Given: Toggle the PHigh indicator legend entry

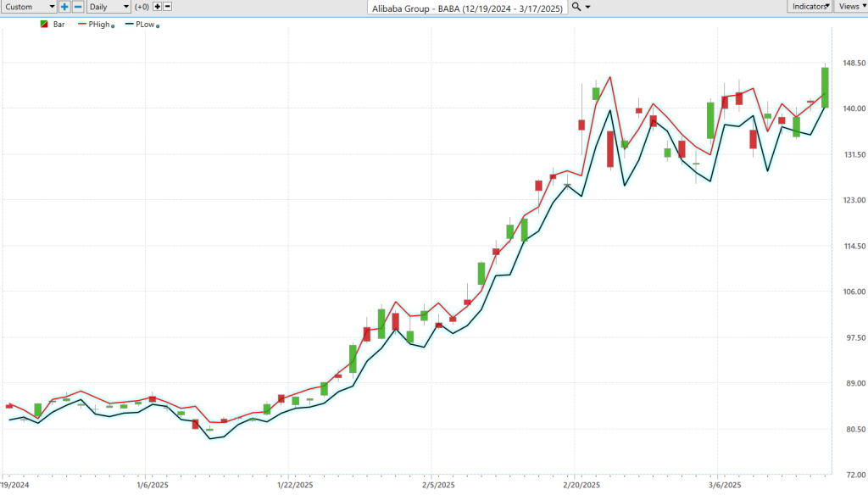Looking at the screenshot, I should (x=98, y=25).
